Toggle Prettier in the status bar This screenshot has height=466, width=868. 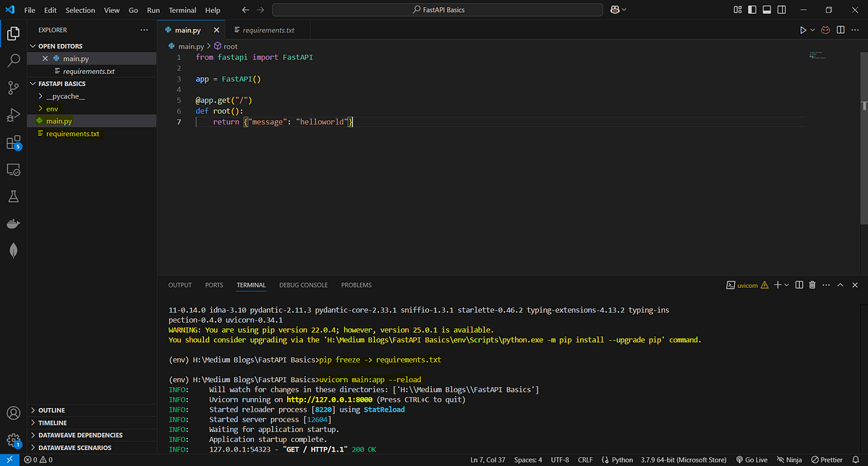[x=827, y=459]
